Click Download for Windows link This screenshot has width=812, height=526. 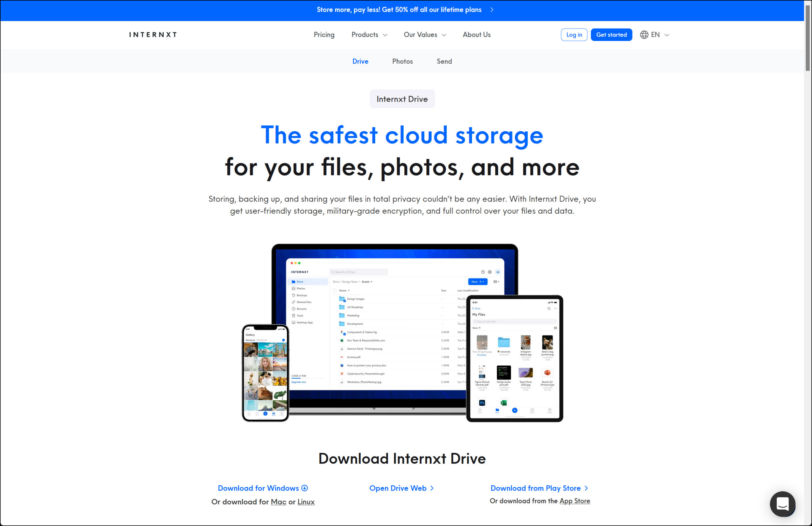coord(263,488)
